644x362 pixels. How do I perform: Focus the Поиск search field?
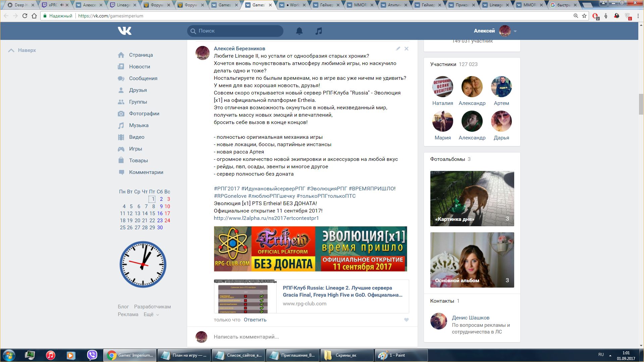pyautogui.click(x=235, y=31)
